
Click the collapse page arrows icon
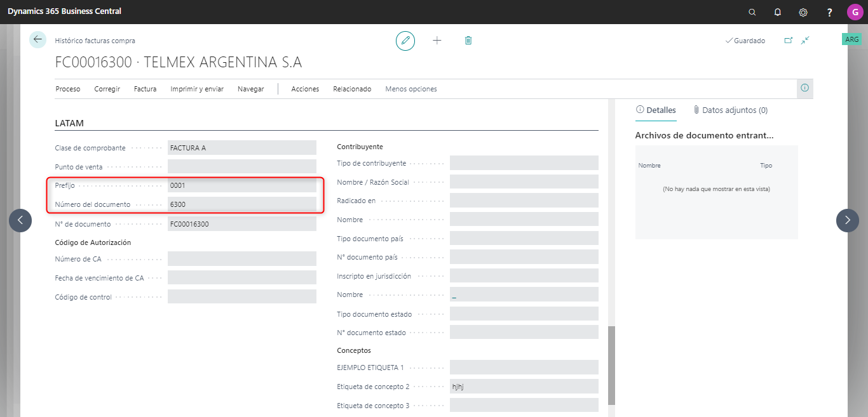click(805, 41)
